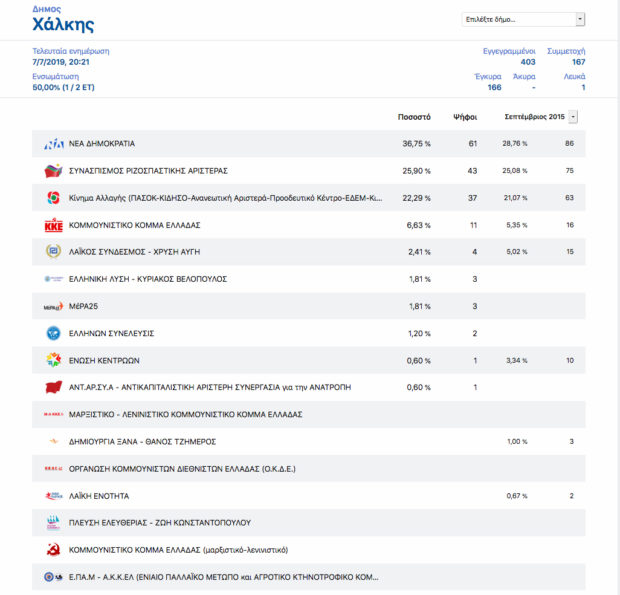620x595 pixels.
Task: Select ΠΛΕΥΣΗ ΕΛΕΥΘΕΡΙΑΣ - ΖΩΗ ΚΩΝΣΤΑΝΤΟΠΟΥΛΟΥ name
Action: click(x=160, y=523)
